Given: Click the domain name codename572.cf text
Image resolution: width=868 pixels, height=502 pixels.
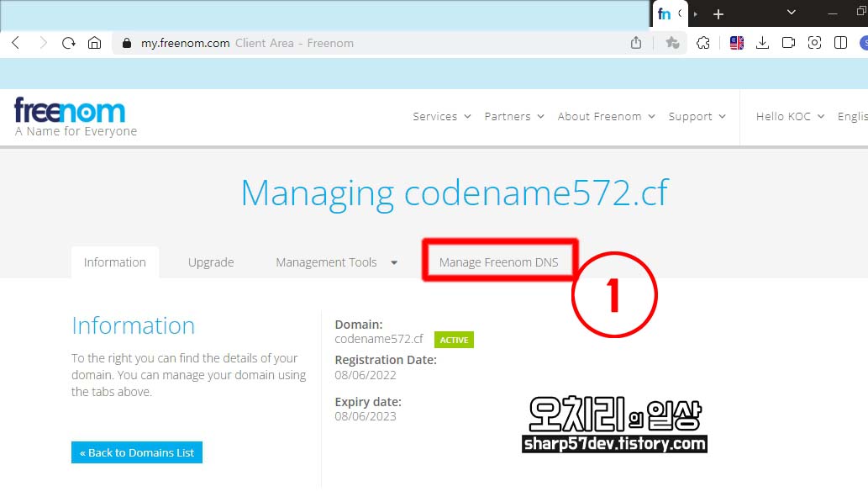Looking at the screenshot, I should [x=379, y=339].
